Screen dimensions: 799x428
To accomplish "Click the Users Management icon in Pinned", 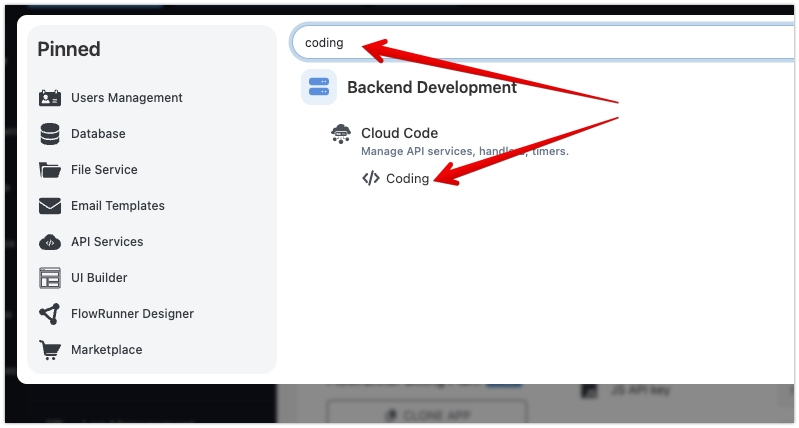I will 50,98.
